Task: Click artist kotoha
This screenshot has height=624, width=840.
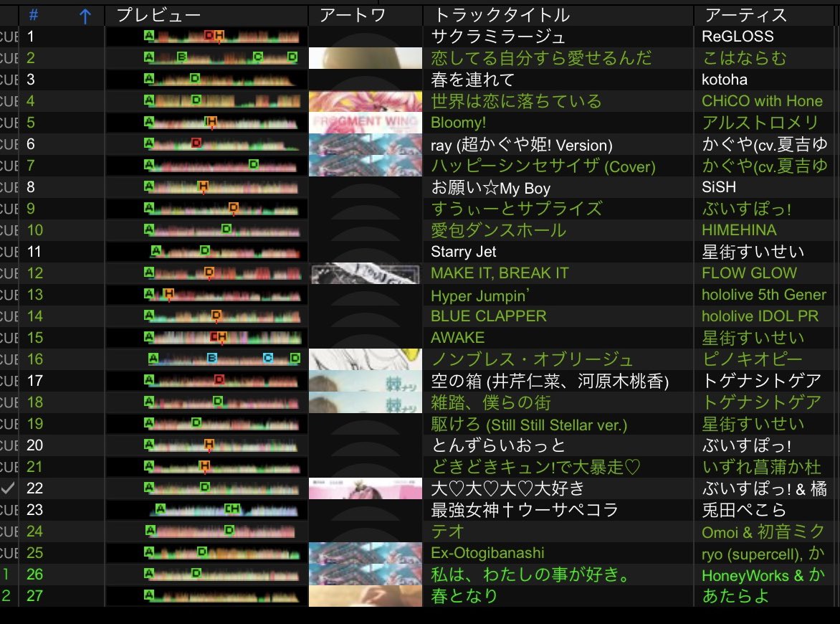Action: 725,80
